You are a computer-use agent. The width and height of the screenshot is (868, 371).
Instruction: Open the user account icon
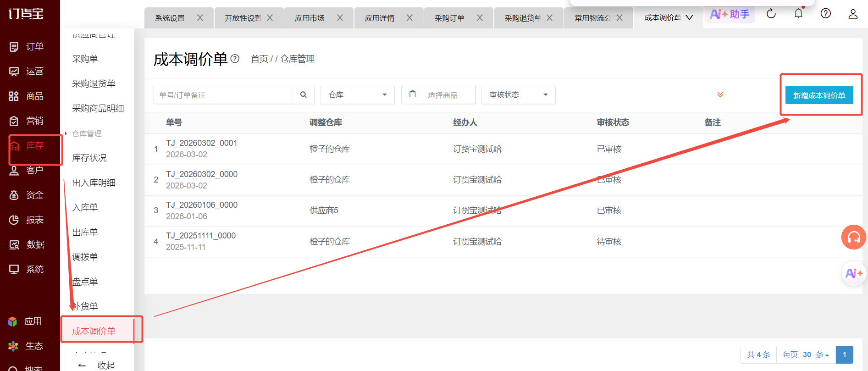[853, 14]
